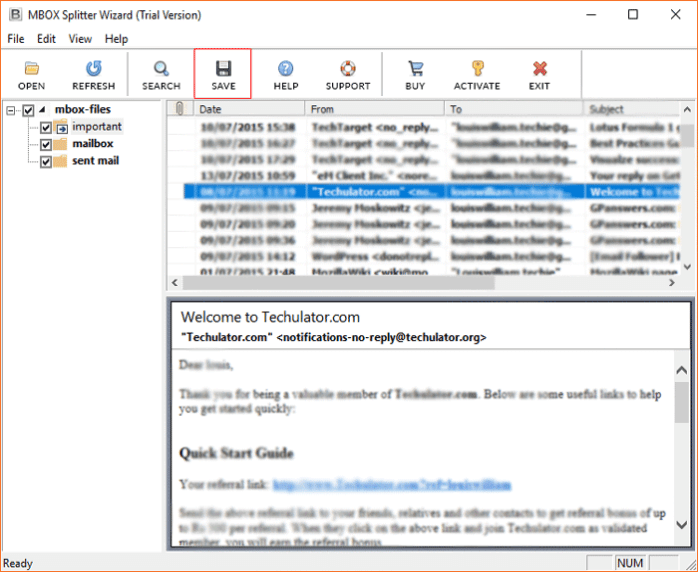Click email list scroll up arrow

[687, 110]
